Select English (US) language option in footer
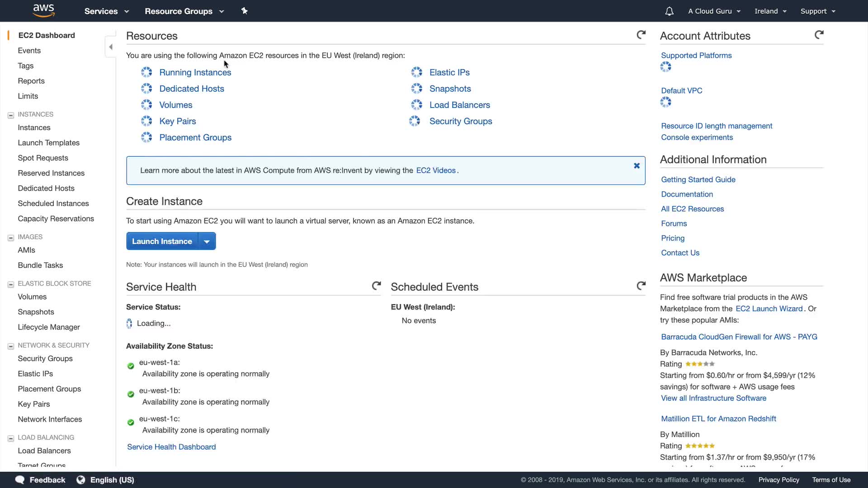The image size is (868, 488). tap(112, 480)
